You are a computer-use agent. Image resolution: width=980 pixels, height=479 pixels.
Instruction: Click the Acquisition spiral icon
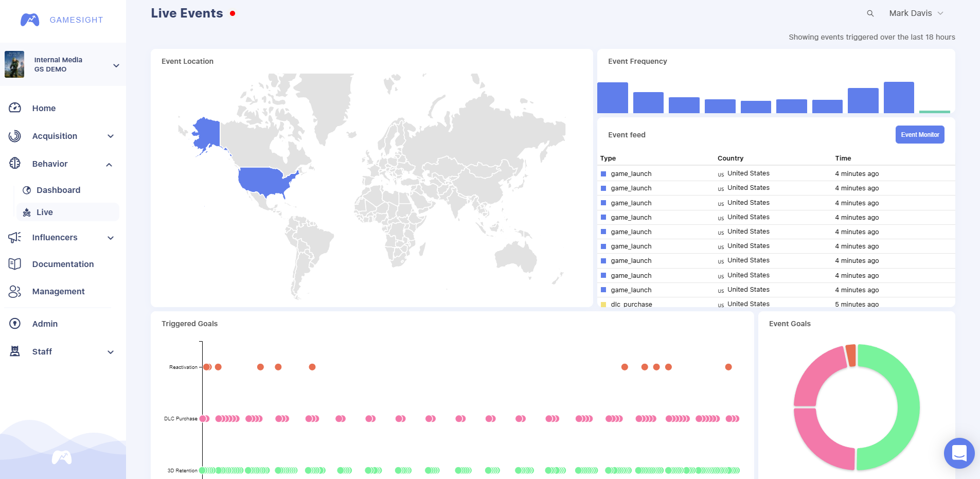[15, 136]
